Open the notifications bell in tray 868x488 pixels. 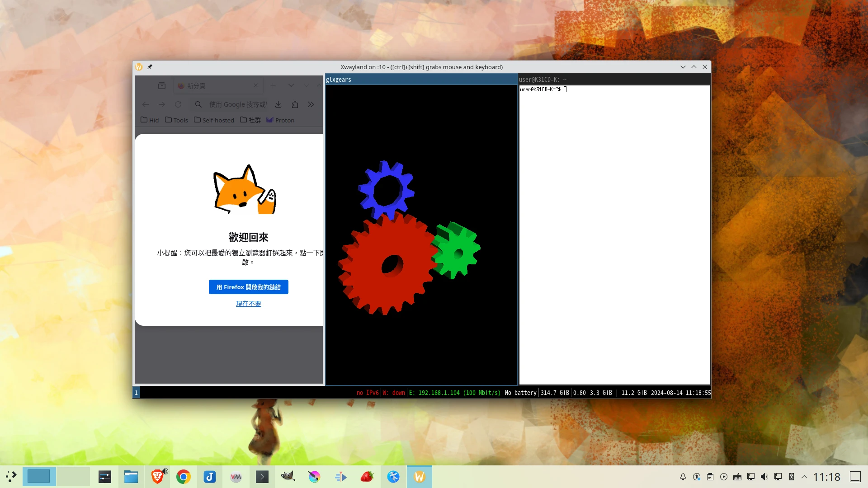tap(683, 477)
